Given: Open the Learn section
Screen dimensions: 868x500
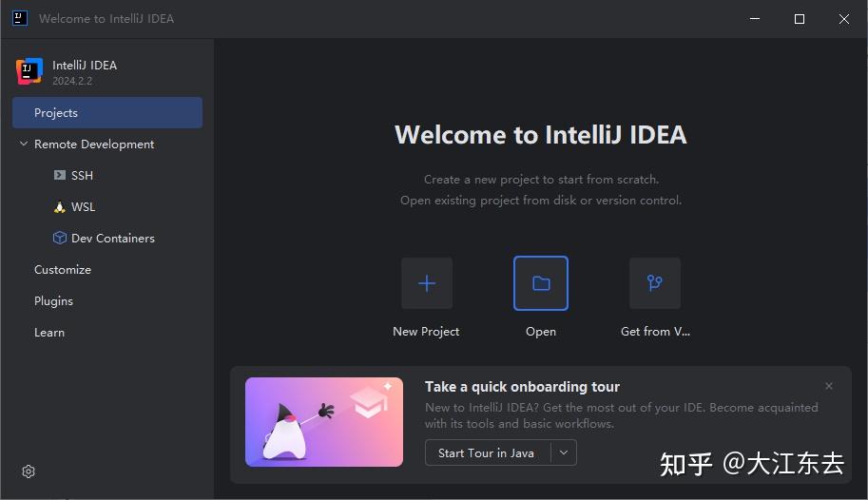Looking at the screenshot, I should coord(49,333).
